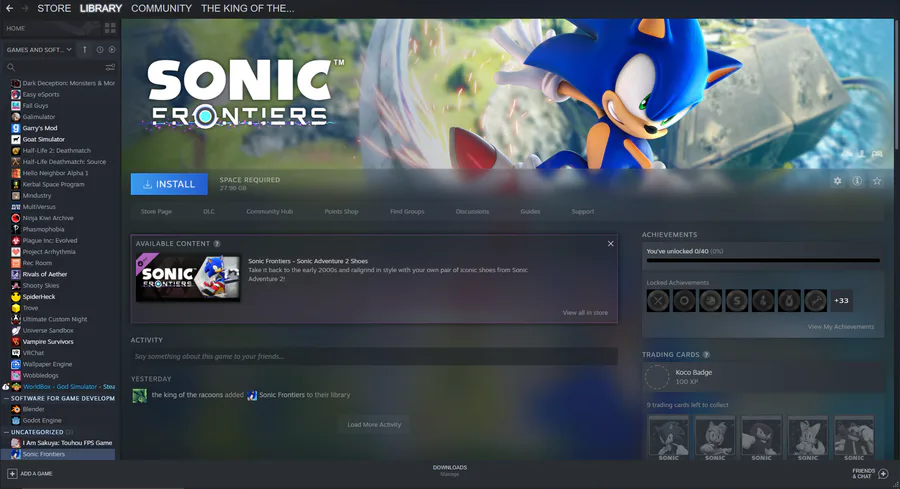The image size is (900, 489).
Task: Click the Sonic Frontiers icon in activity
Action: (252, 395)
